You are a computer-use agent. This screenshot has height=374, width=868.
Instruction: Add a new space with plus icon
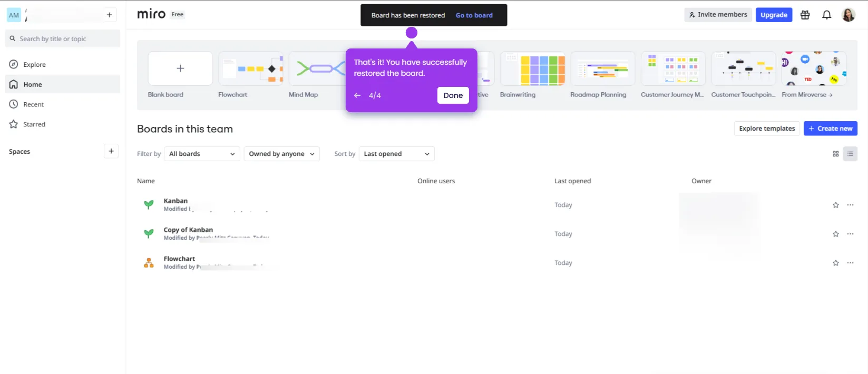[111, 151]
